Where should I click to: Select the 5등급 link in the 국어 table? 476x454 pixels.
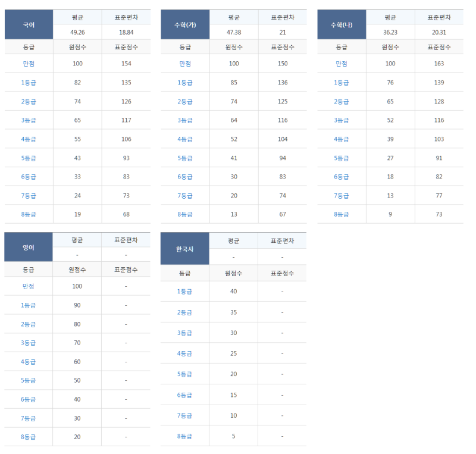tap(29, 158)
